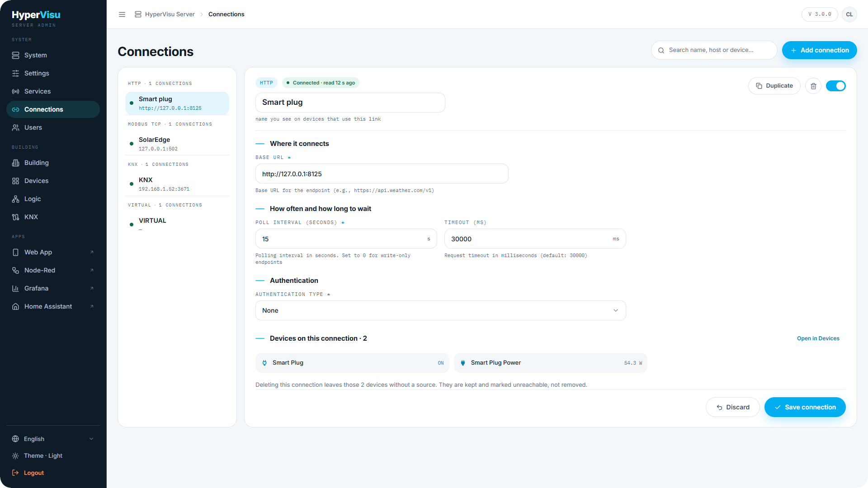Click the Web App phone icon
868x488 pixels.
point(15,252)
